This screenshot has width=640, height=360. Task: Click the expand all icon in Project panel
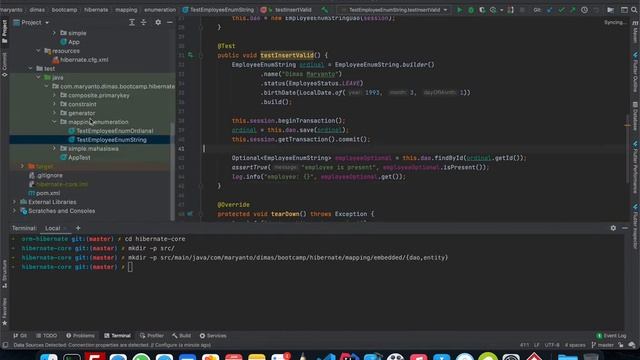pyautogui.click(x=132, y=22)
